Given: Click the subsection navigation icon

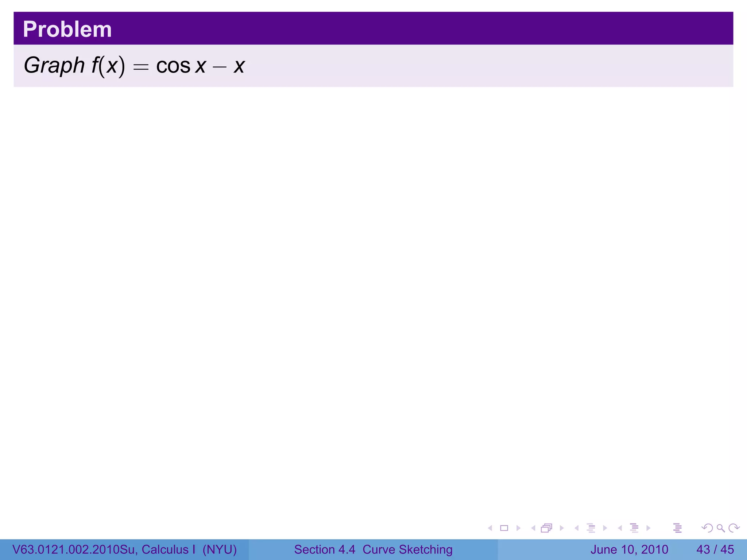Looking at the screenshot, I should pyautogui.click(x=591, y=528).
